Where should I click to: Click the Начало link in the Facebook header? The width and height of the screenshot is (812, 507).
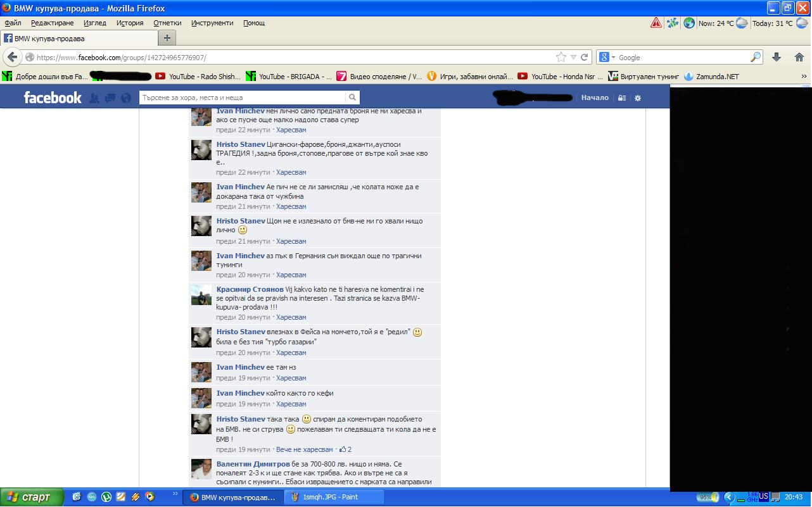tap(595, 97)
